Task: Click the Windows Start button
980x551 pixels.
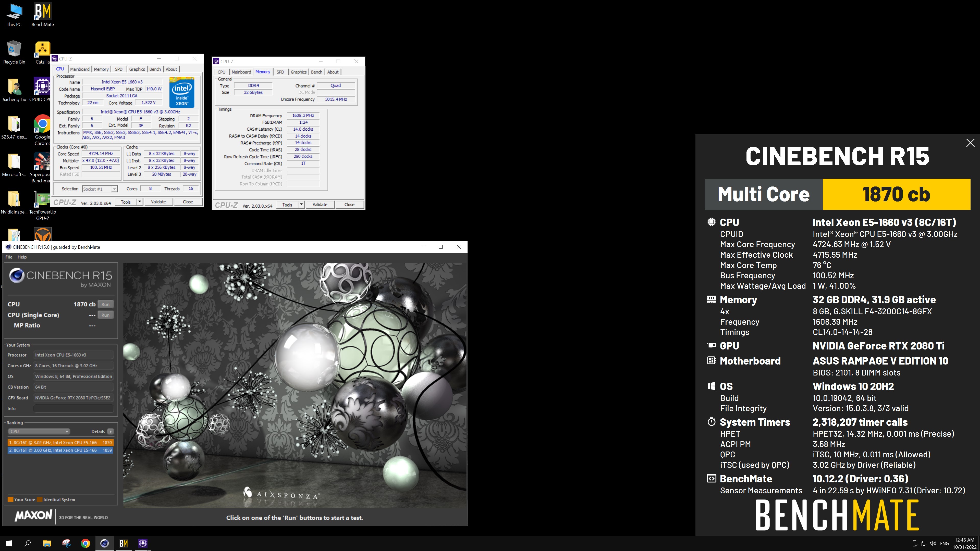Action: pyautogui.click(x=9, y=543)
